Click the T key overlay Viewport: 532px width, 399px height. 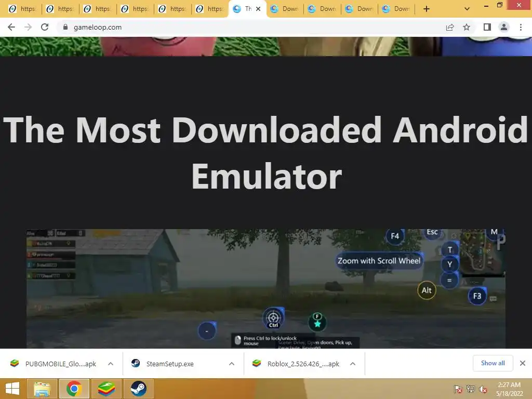click(450, 250)
